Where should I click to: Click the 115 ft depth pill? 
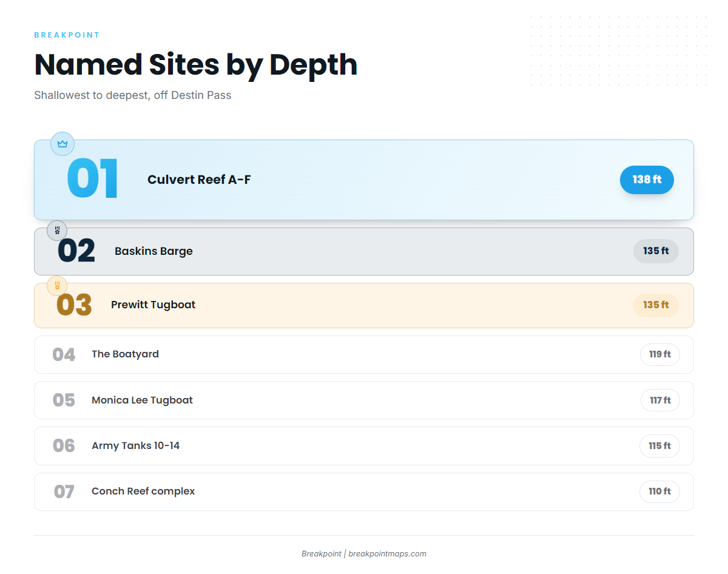coord(659,446)
